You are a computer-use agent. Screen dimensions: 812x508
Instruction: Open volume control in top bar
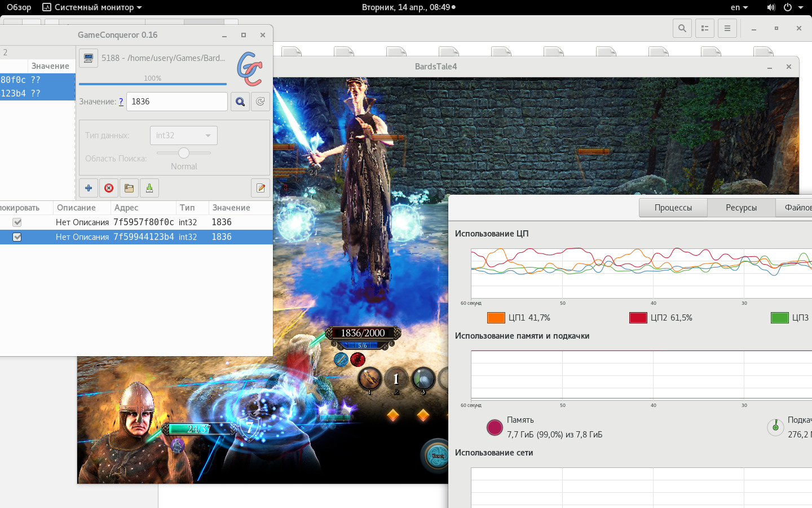coord(771,7)
